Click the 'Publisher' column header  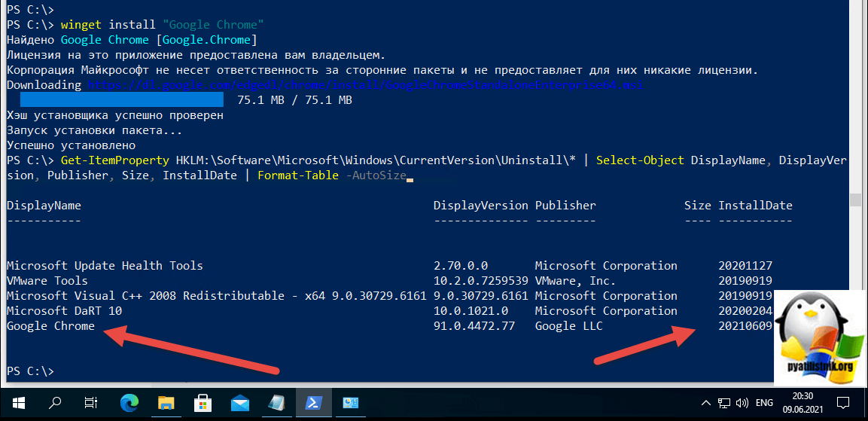coord(566,206)
